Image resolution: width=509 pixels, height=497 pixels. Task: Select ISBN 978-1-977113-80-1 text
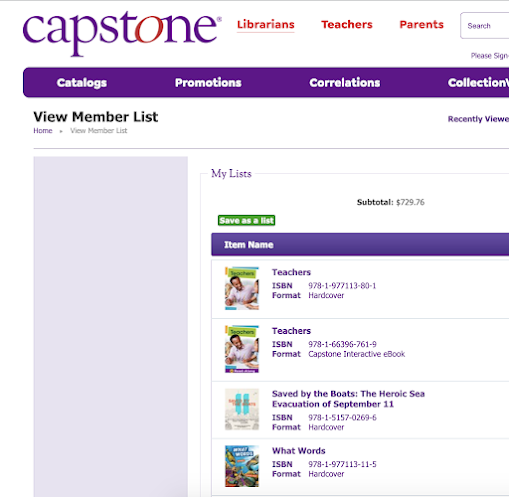click(342, 286)
